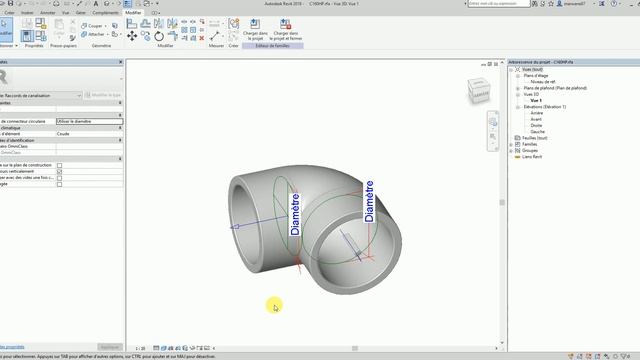Select 'Vue 1' in the project browser
The height and width of the screenshot is (360, 640).
536,100
